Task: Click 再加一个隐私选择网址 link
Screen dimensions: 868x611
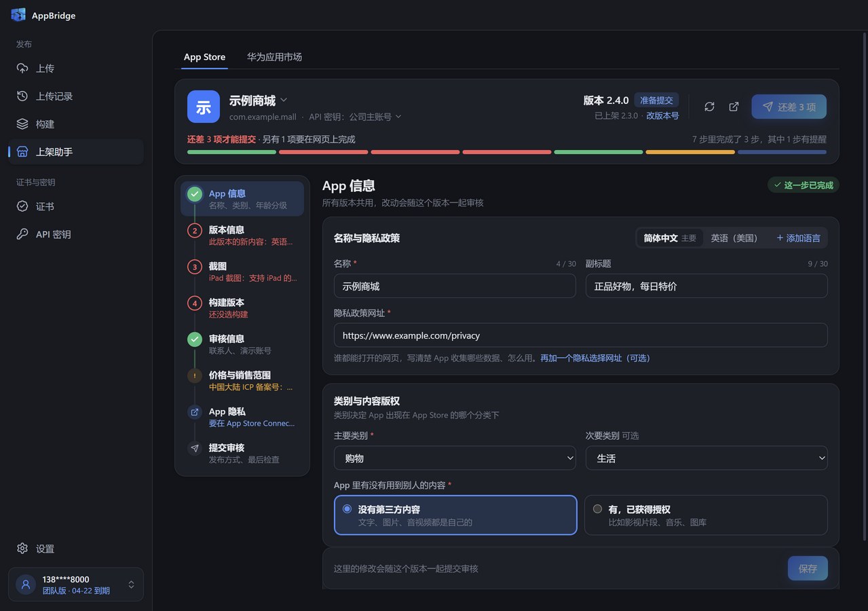Action: coord(595,358)
